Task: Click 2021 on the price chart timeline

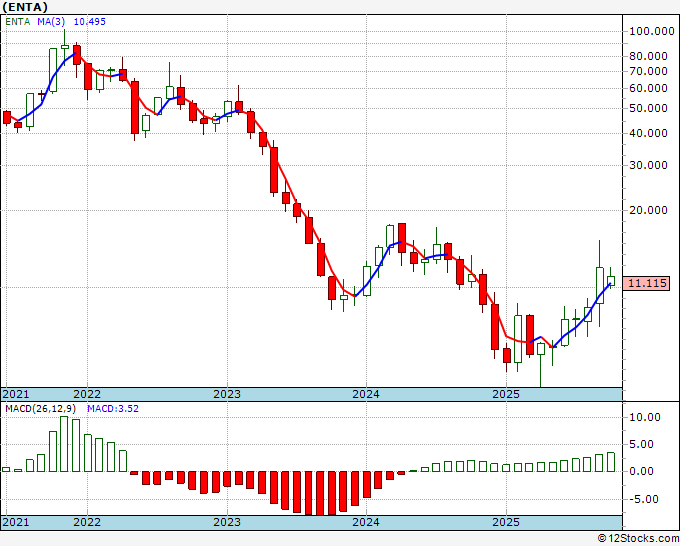Action: click(x=16, y=394)
